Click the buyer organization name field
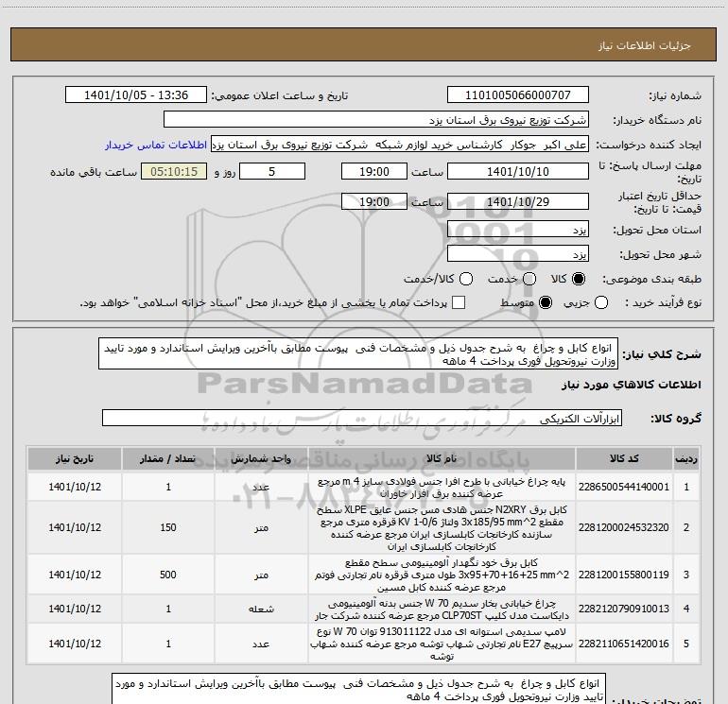The image size is (728, 704). (376, 120)
